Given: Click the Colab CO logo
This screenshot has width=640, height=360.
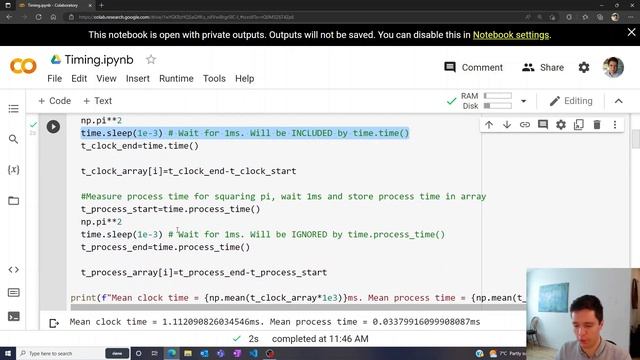Looking at the screenshot, I should point(23,66).
